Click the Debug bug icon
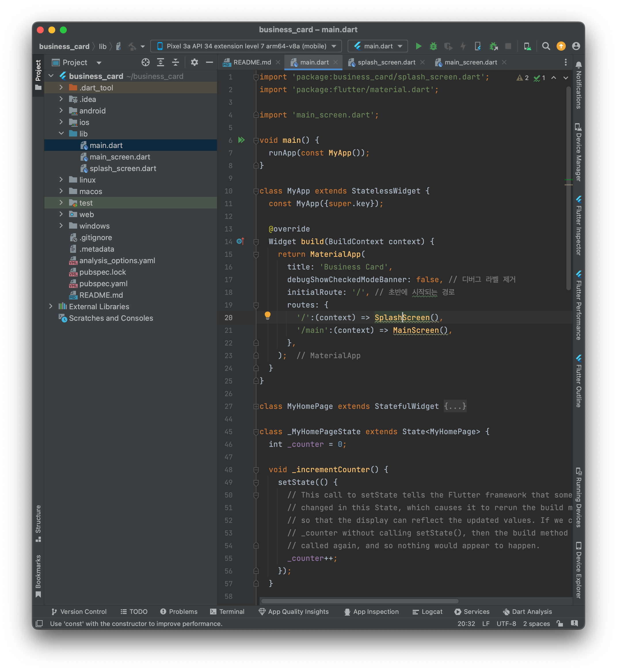 pos(433,46)
